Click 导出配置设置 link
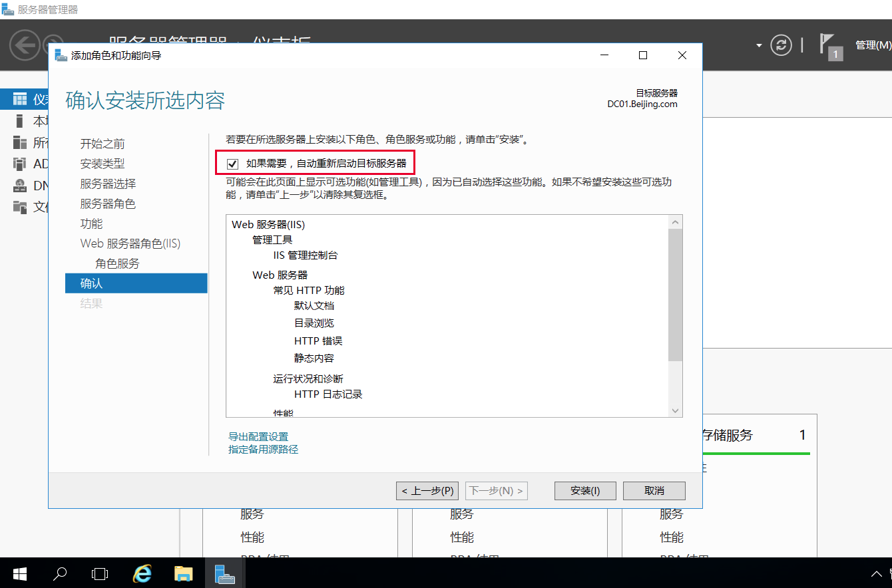Screen dimensions: 892x588 (258, 436)
